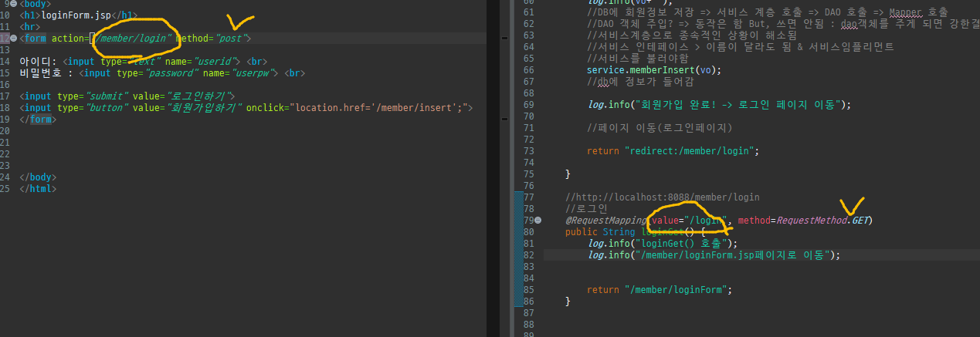Click the //로그인 comment on line 78
Screen dimensions: 980x337
point(586,209)
